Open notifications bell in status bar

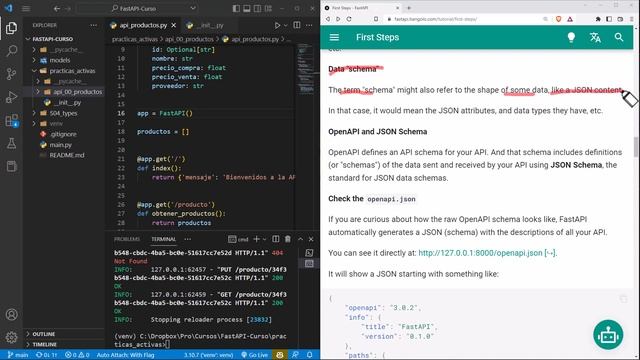click(x=310, y=355)
